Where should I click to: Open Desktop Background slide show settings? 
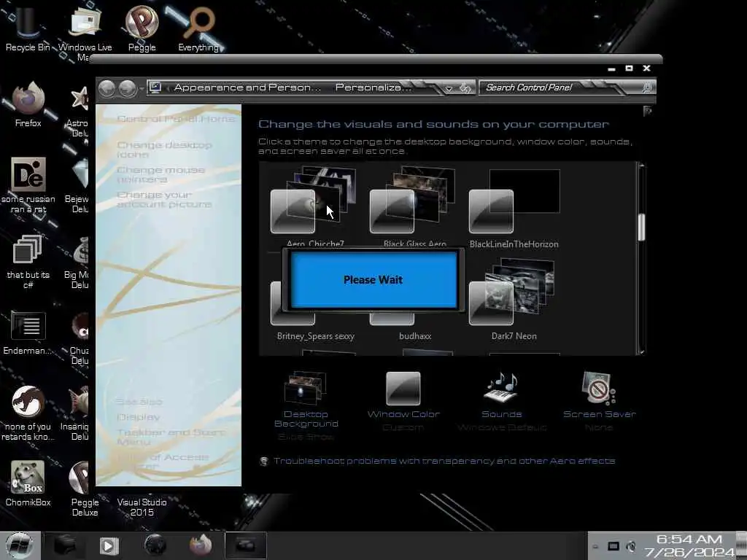[x=306, y=405]
